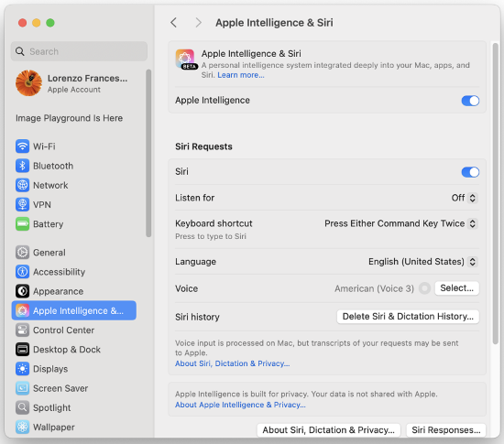Open Desktop & Dock settings

(74, 350)
